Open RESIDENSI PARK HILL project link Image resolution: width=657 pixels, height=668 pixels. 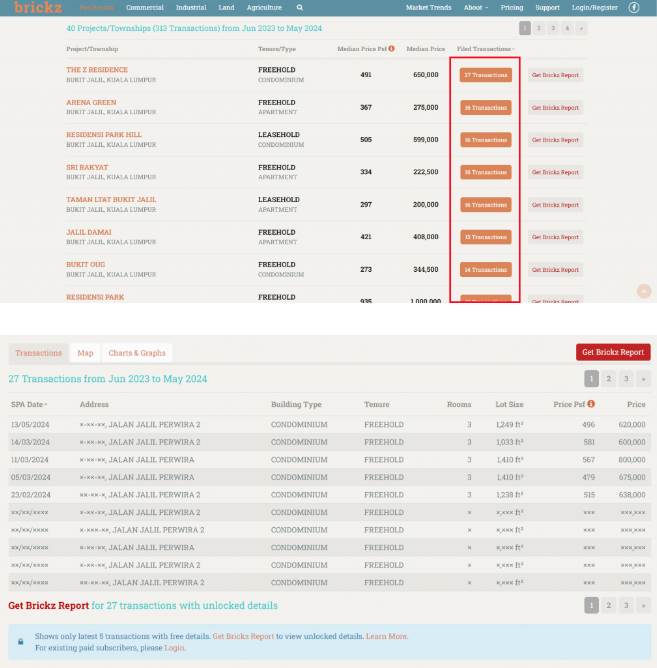pyautogui.click(x=104, y=135)
